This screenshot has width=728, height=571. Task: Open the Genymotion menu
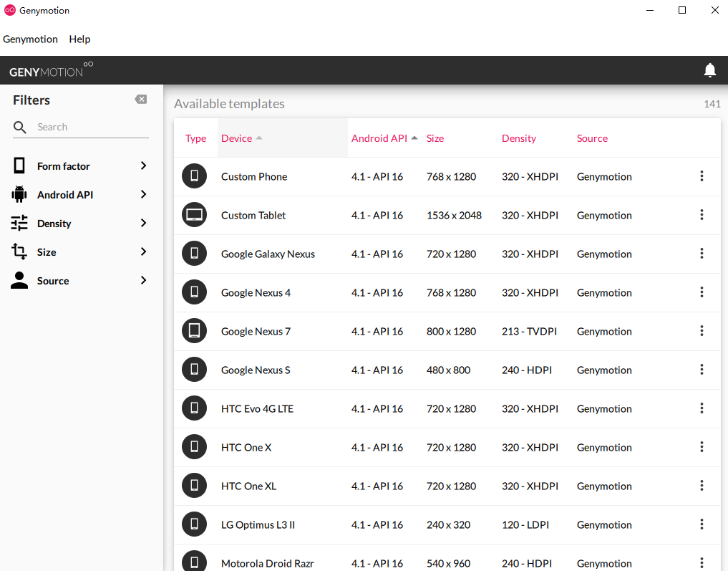point(30,39)
